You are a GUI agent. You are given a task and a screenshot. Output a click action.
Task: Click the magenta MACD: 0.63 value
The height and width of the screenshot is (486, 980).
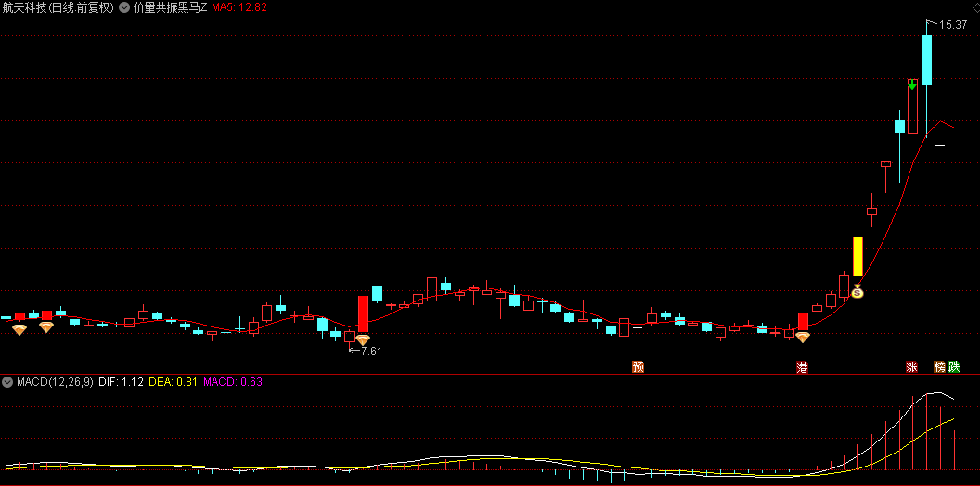(x=233, y=382)
